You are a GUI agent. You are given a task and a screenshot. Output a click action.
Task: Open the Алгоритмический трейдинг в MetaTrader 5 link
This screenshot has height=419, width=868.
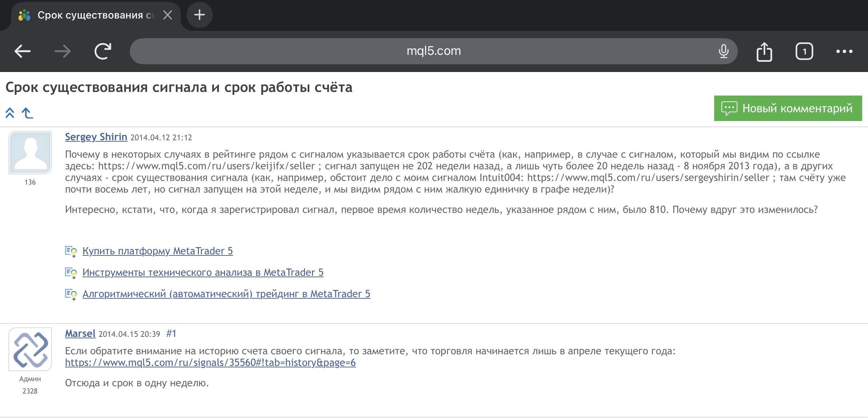tap(226, 294)
